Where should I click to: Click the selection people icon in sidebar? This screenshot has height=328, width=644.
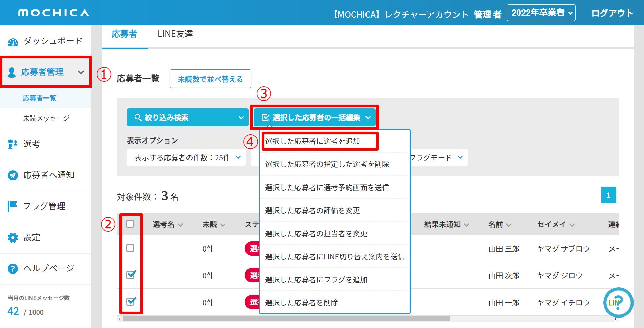13,144
